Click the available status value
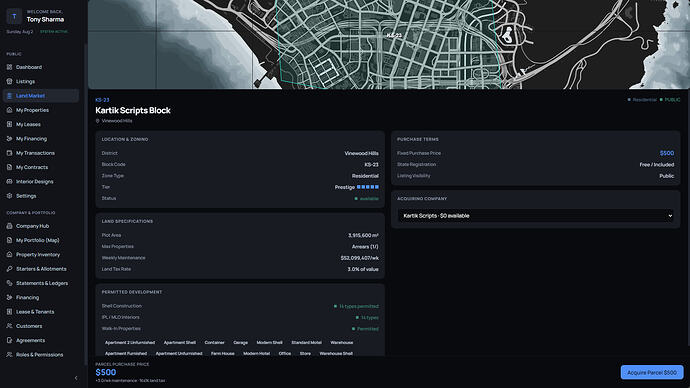The height and width of the screenshot is (388, 690). 367,199
